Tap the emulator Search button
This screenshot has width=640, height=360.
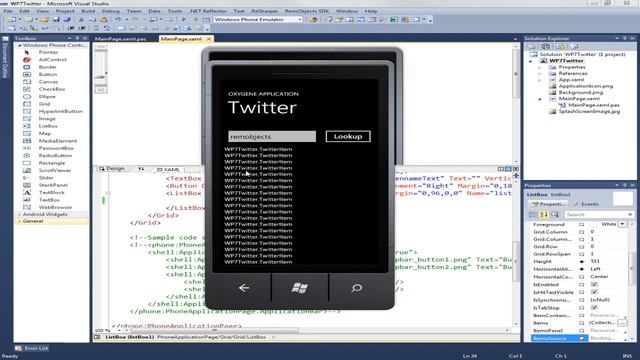pyautogui.click(x=356, y=288)
